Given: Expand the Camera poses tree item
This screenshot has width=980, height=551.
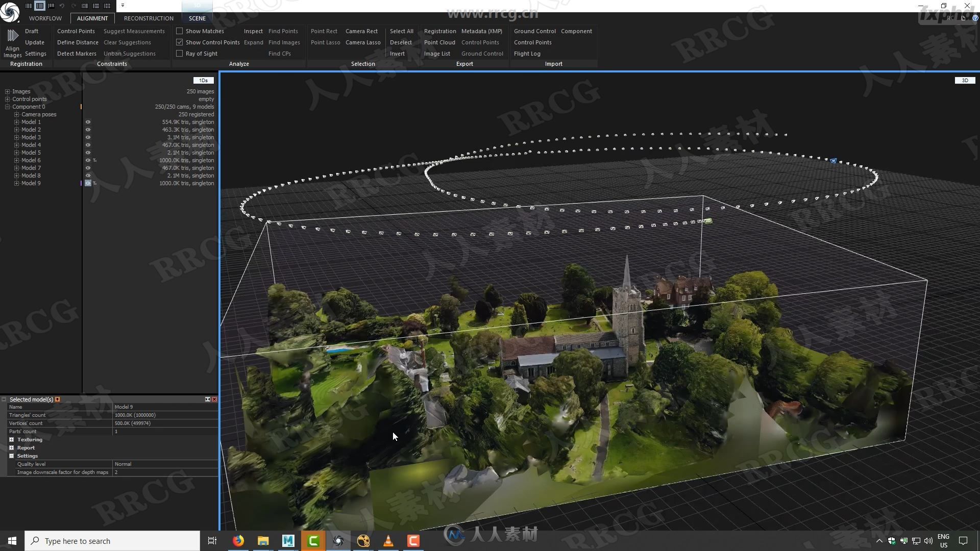Looking at the screenshot, I should (16, 114).
